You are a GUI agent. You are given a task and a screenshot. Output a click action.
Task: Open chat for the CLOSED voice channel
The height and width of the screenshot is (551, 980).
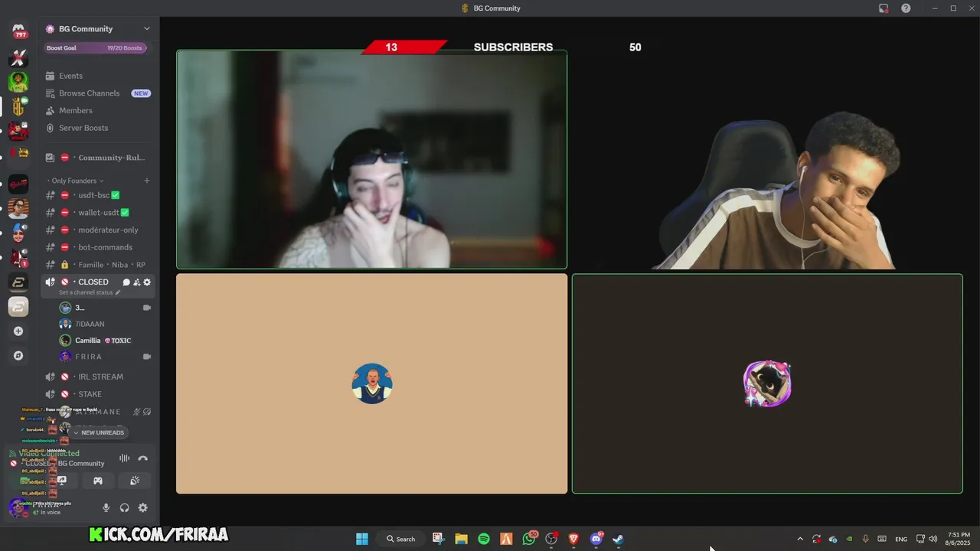pyautogui.click(x=126, y=282)
